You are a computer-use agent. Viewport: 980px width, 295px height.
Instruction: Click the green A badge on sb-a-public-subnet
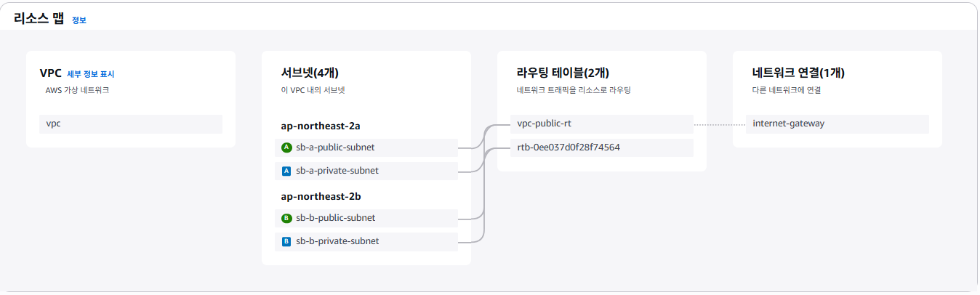pos(286,147)
